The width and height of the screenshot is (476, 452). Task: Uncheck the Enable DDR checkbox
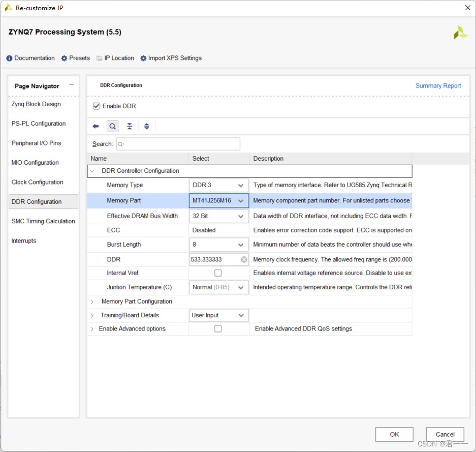click(97, 106)
